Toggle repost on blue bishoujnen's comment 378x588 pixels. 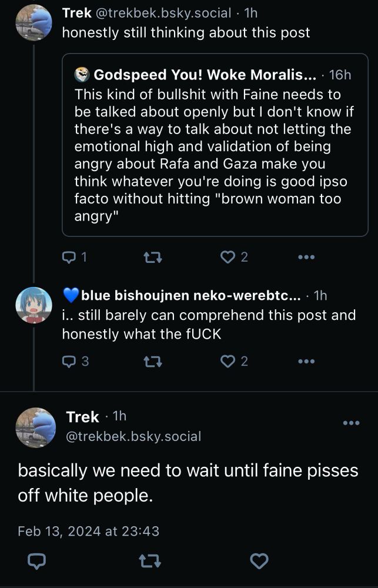click(152, 361)
